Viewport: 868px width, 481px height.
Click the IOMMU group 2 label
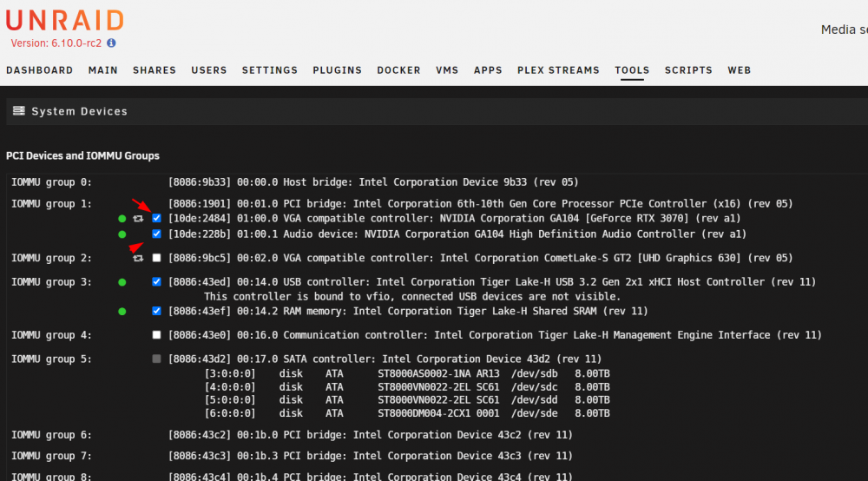(x=51, y=258)
